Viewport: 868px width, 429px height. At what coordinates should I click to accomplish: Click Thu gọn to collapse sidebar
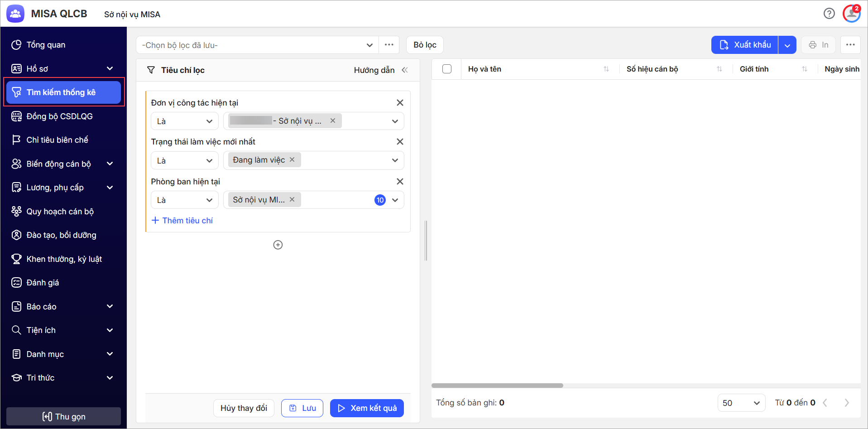click(x=63, y=416)
